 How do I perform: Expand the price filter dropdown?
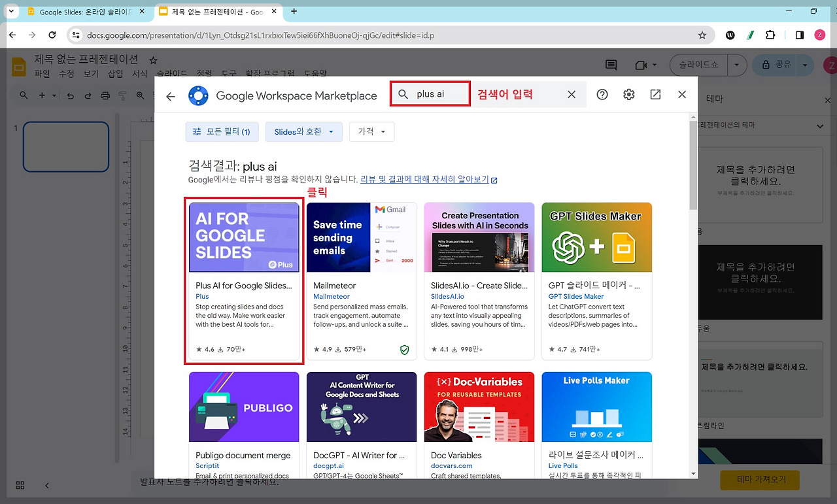[x=371, y=131]
